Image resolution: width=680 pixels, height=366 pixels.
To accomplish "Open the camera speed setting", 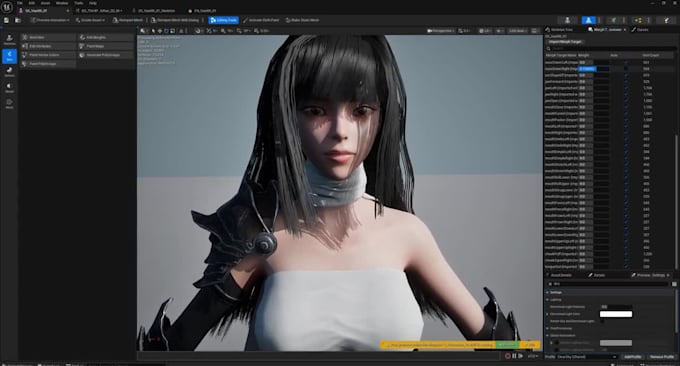I will click(464, 31).
